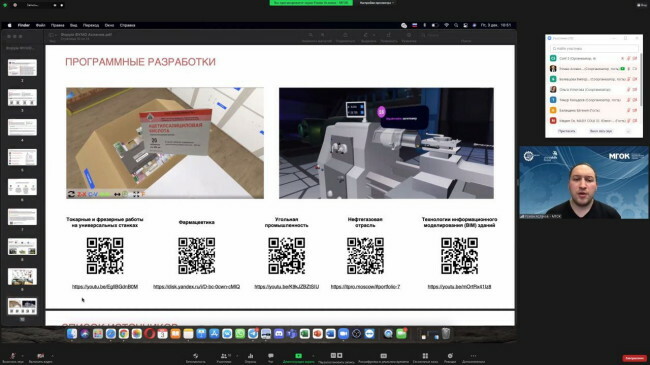
Task: Open the Finder menu in the menu bar
Action: 24,25
